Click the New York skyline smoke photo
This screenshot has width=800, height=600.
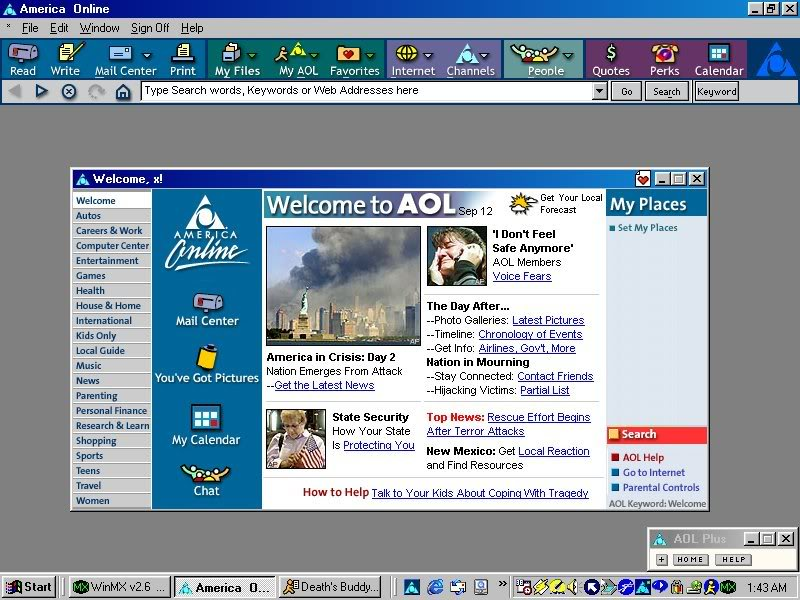(343, 286)
